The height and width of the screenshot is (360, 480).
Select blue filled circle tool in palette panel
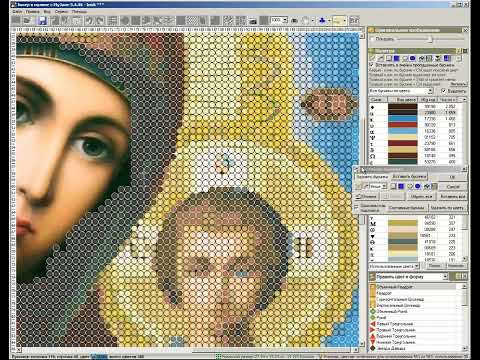coord(413,58)
